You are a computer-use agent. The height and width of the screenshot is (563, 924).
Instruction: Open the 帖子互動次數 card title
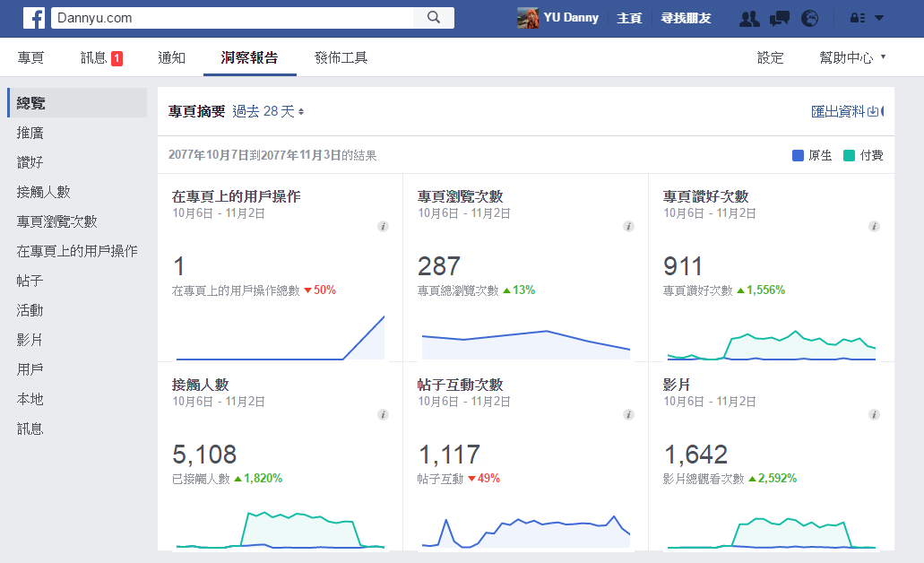tap(461, 385)
